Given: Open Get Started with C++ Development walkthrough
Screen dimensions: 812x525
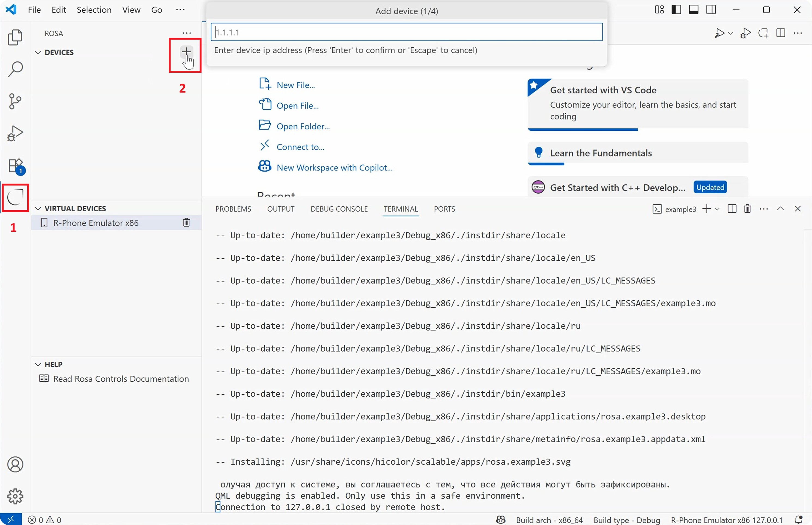Looking at the screenshot, I should (637, 187).
